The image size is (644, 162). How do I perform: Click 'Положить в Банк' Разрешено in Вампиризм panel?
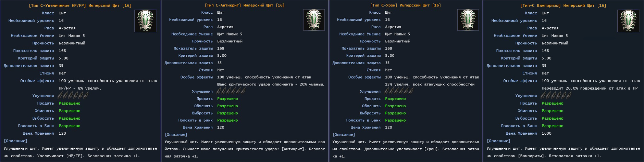tap(553, 126)
